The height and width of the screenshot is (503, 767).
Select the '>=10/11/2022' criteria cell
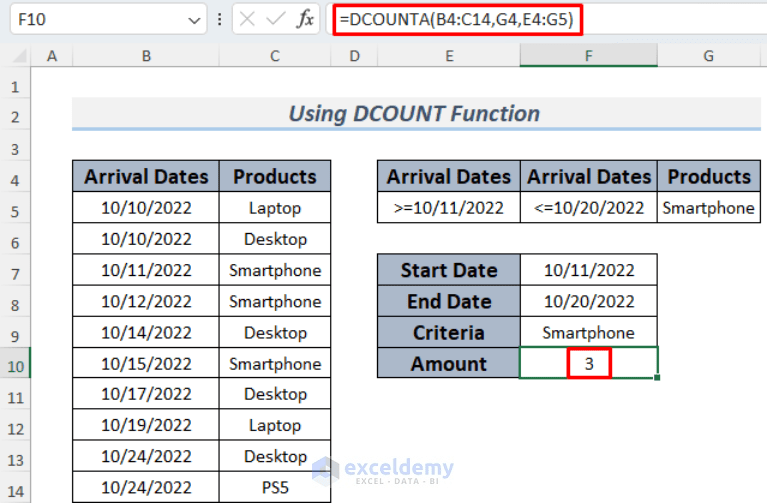(449, 207)
